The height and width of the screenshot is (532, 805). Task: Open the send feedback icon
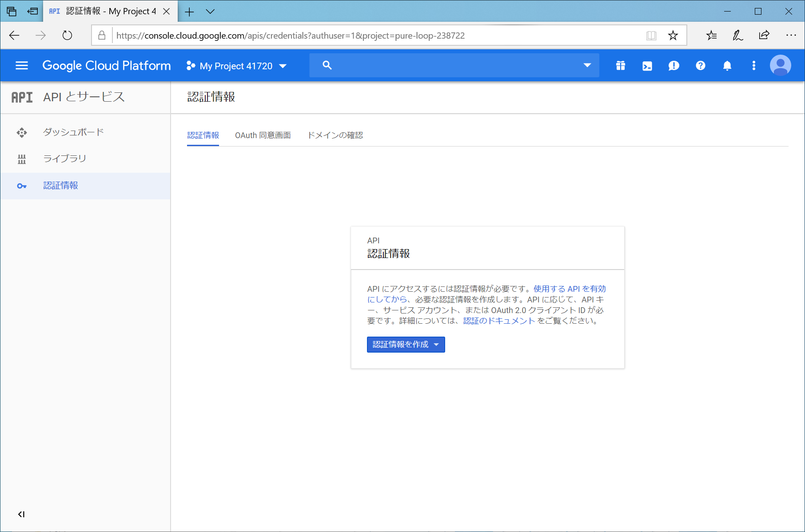pos(674,66)
